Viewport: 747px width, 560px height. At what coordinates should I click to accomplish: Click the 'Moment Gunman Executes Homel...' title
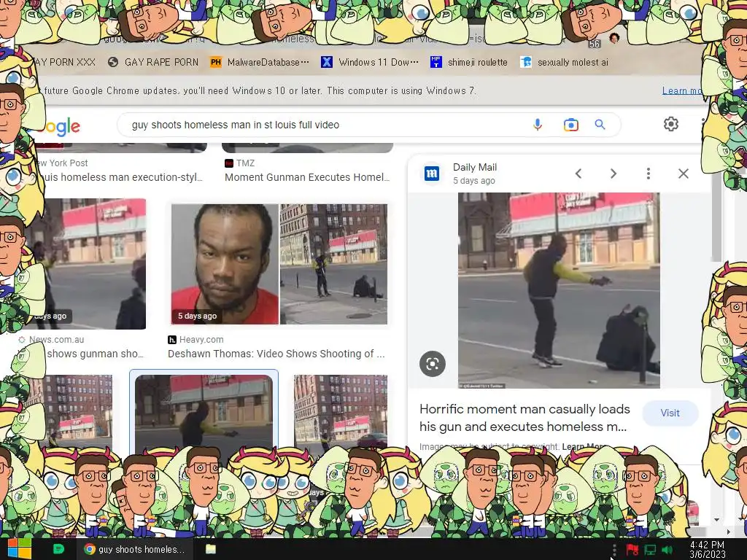pyautogui.click(x=307, y=177)
